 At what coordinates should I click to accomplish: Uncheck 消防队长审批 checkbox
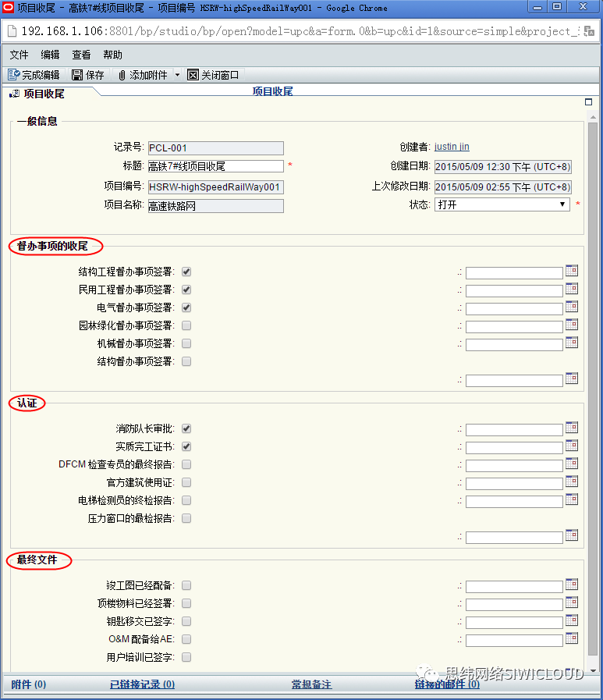[x=186, y=428]
